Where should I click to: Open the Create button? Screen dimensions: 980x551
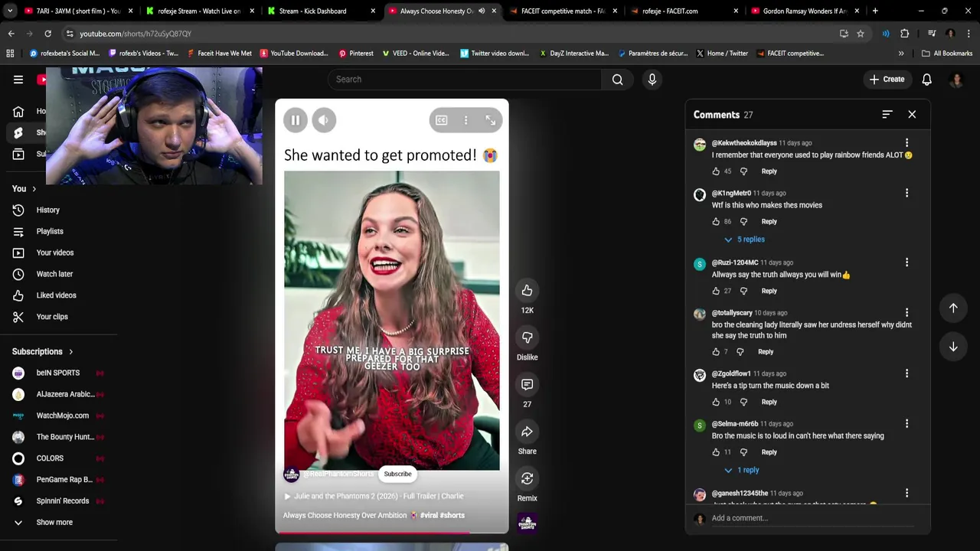point(887,80)
